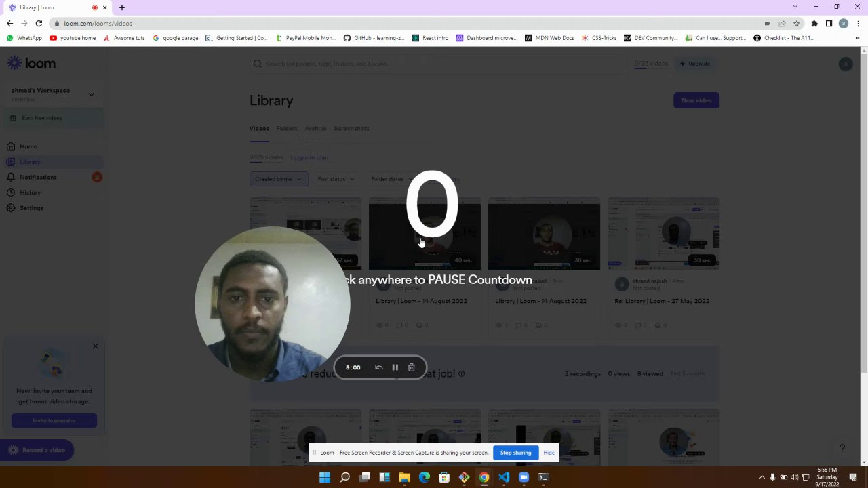Open Settings in sidebar

[x=31, y=208]
